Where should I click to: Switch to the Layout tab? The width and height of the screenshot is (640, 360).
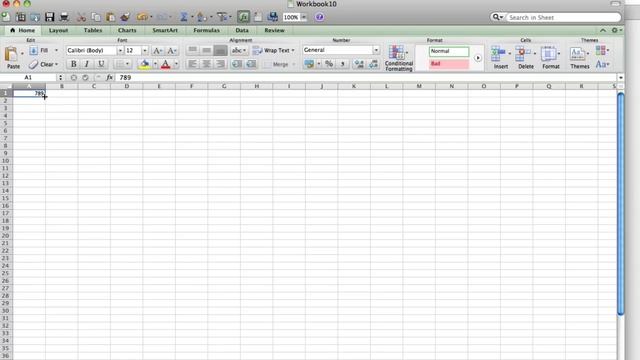point(58,30)
